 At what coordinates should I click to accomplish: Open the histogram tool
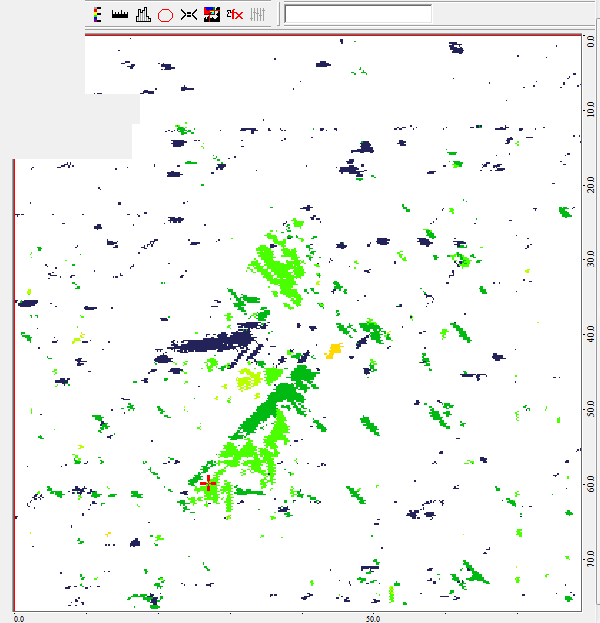142,14
